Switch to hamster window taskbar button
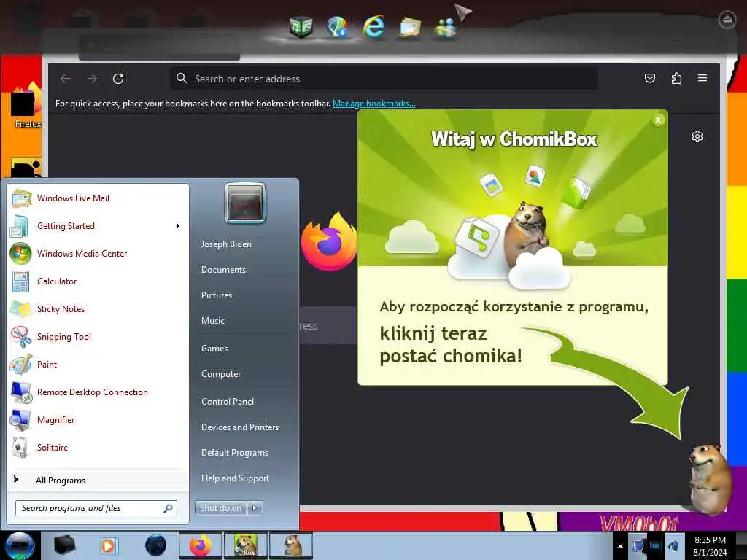Image resolution: width=747 pixels, height=560 pixels. pos(291,545)
